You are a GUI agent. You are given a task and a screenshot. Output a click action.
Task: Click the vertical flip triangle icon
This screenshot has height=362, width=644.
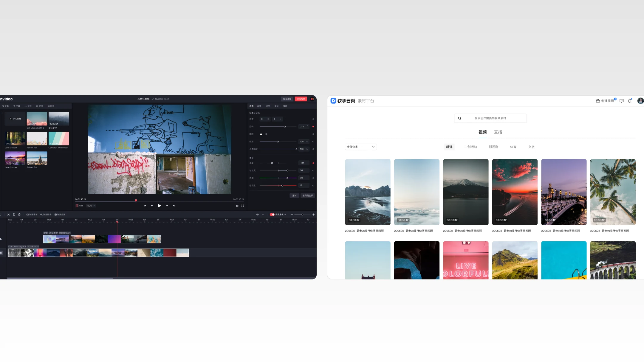click(x=261, y=134)
